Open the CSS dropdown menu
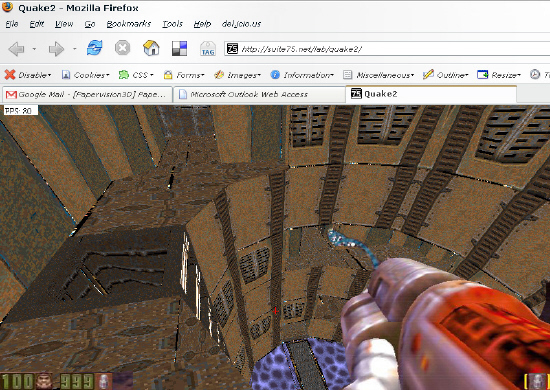The height and width of the screenshot is (390, 550). [136, 75]
